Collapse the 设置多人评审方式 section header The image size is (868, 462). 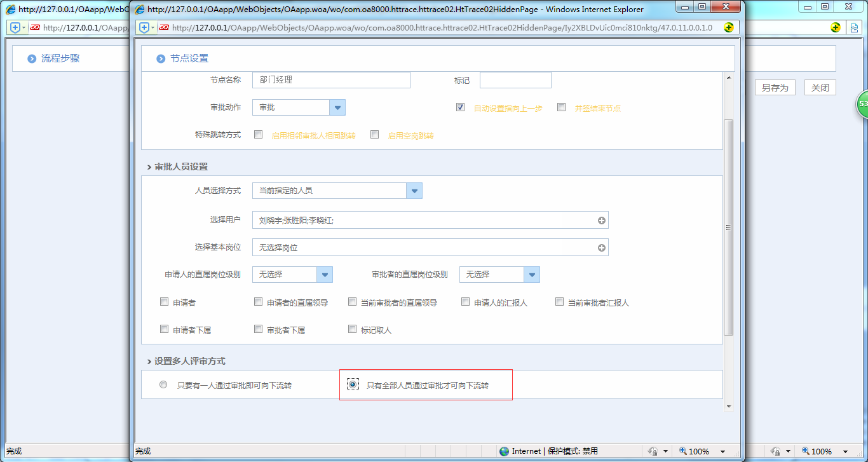point(186,361)
